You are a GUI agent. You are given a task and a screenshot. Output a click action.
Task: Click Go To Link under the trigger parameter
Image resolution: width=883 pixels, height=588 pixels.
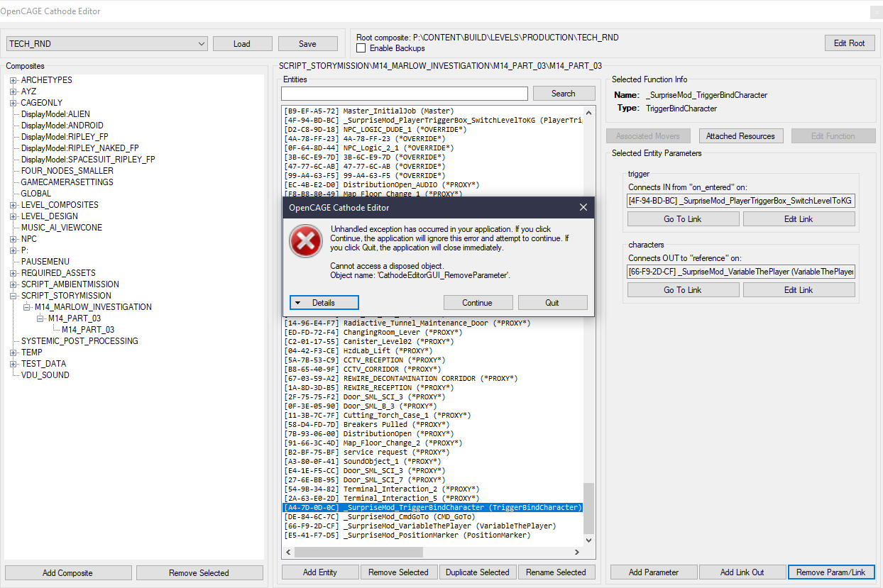[x=682, y=218]
